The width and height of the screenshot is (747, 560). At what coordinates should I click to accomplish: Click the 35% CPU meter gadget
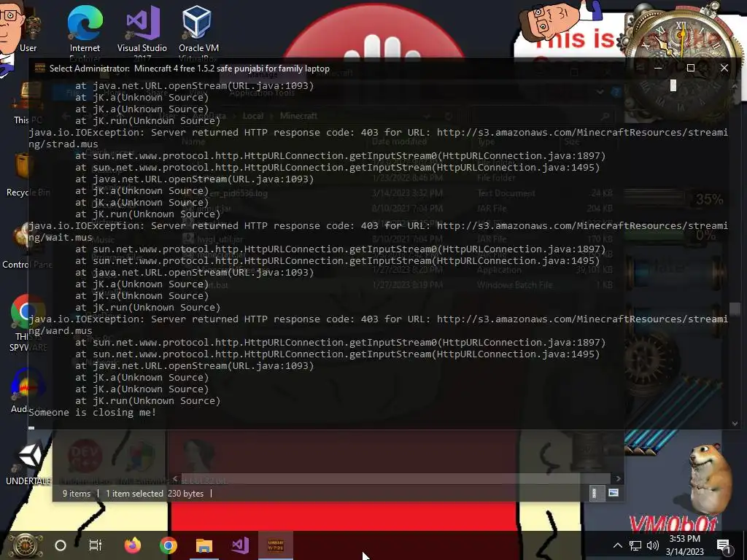[673, 198]
